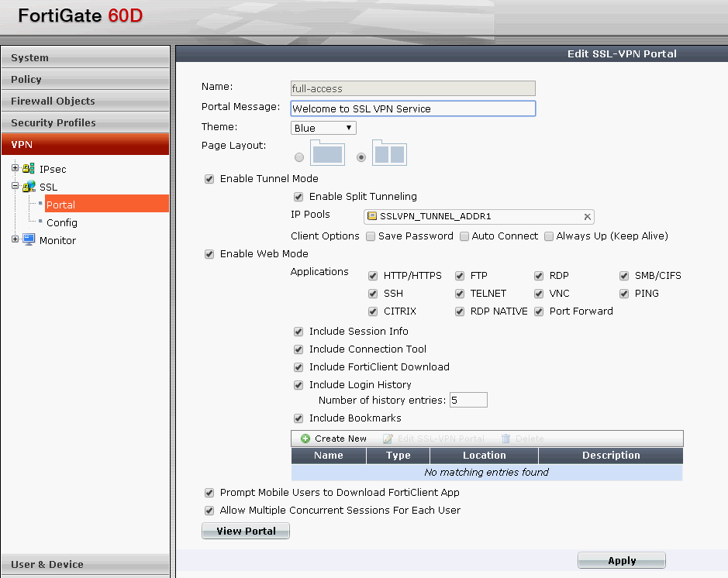Click the View Portal button
The image size is (728, 578).
246,531
